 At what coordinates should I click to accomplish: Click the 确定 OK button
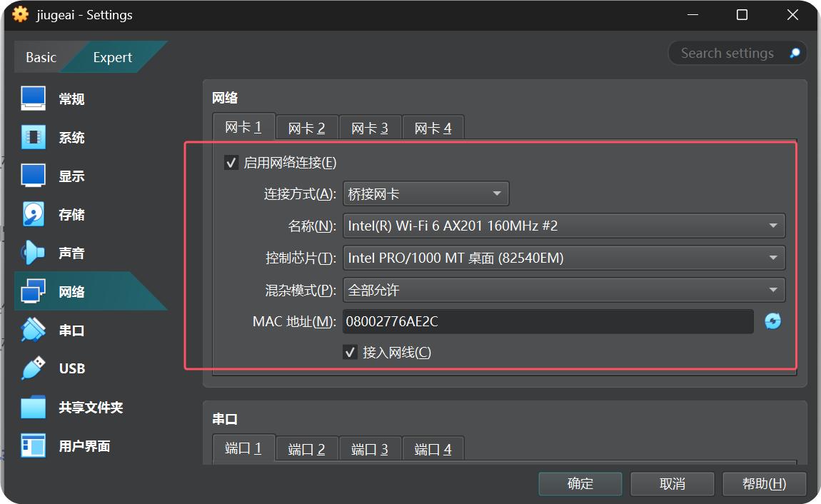point(580,483)
